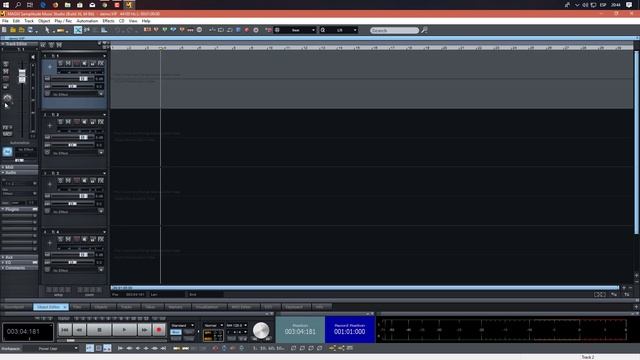The width and height of the screenshot is (640, 360).
Task: Open the Track menu
Action: 29,21
